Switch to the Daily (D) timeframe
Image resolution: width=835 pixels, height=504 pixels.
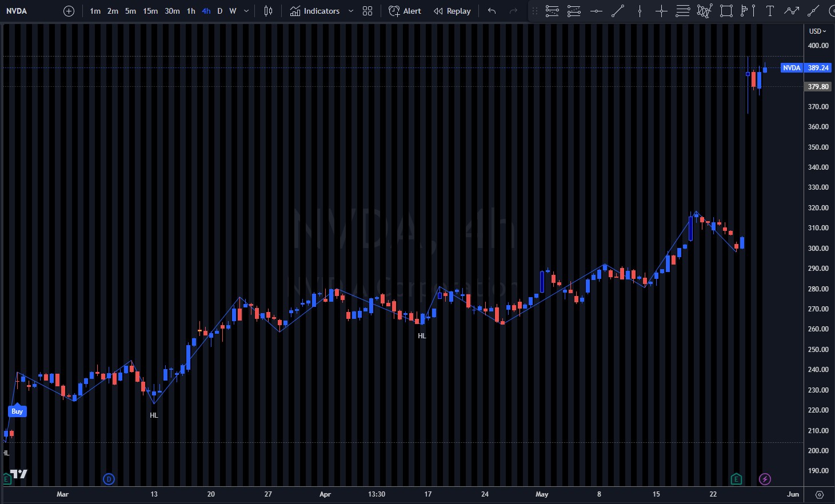[219, 11]
